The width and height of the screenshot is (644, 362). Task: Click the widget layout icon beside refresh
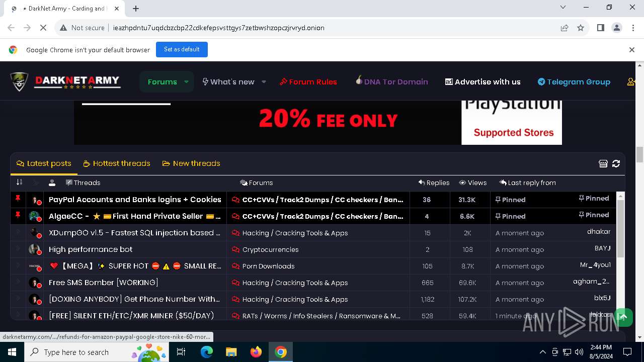click(603, 163)
